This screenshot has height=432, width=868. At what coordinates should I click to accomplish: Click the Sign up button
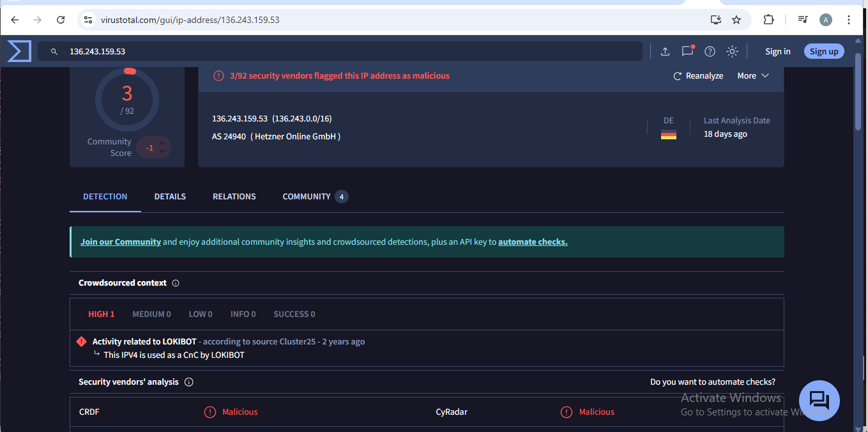pyautogui.click(x=824, y=52)
